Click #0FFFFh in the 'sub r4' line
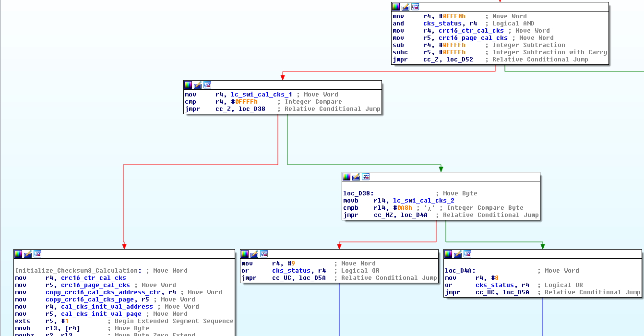Image resolution: width=644 pixels, height=336 pixels. tap(452, 45)
